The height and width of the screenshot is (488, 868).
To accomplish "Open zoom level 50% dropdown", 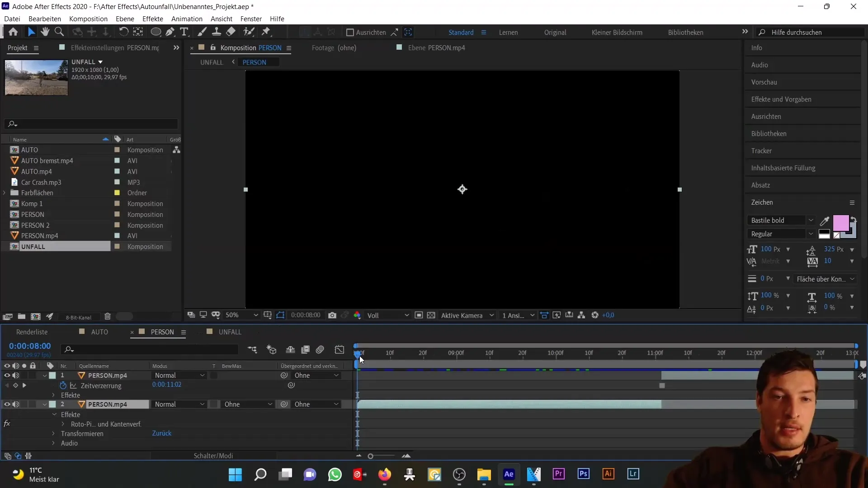I will pos(241,315).
